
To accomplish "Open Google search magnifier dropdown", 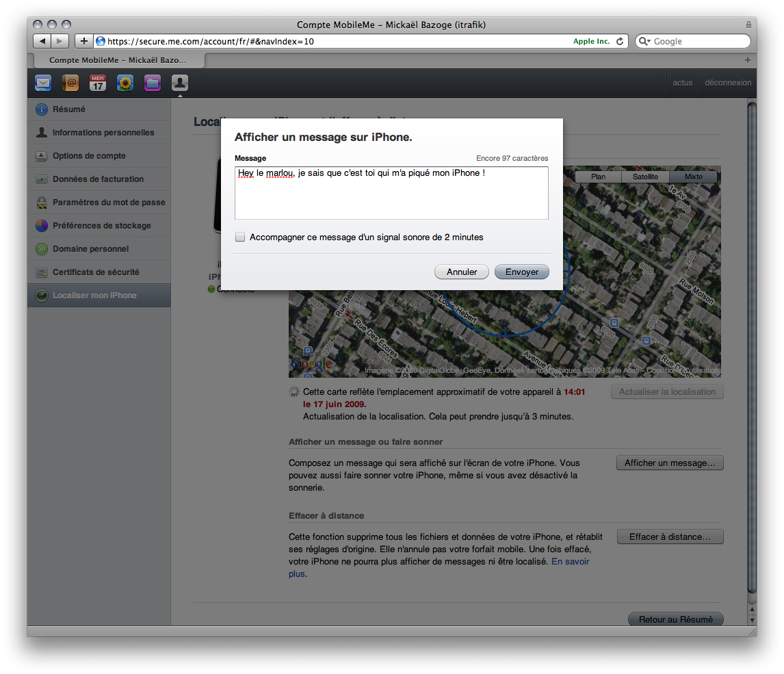I will [x=644, y=41].
